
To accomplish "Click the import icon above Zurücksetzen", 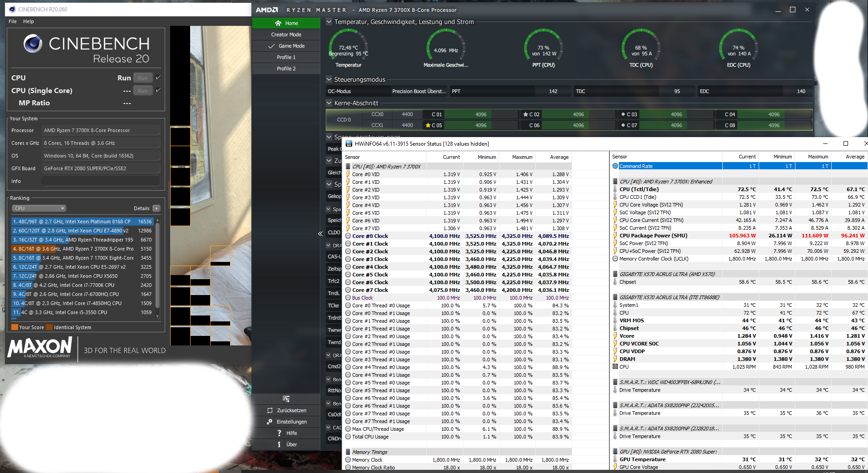I will 286,399.
